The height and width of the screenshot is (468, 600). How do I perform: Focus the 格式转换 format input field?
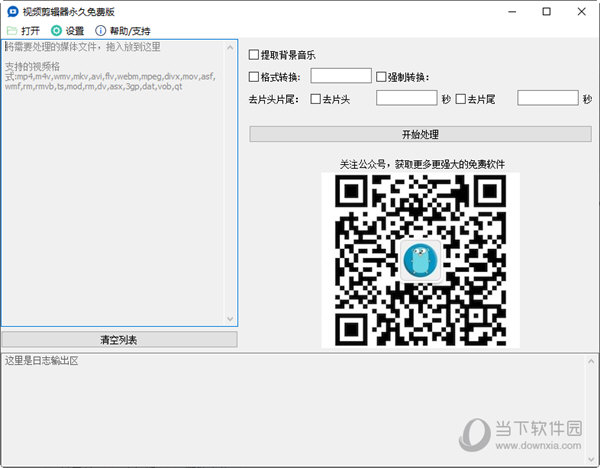(x=341, y=76)
